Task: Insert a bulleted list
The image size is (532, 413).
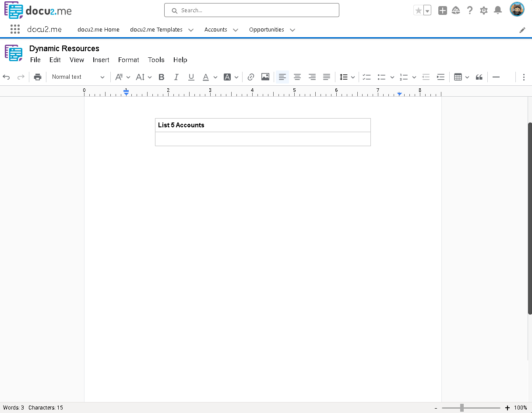Action: click(382, 77)
